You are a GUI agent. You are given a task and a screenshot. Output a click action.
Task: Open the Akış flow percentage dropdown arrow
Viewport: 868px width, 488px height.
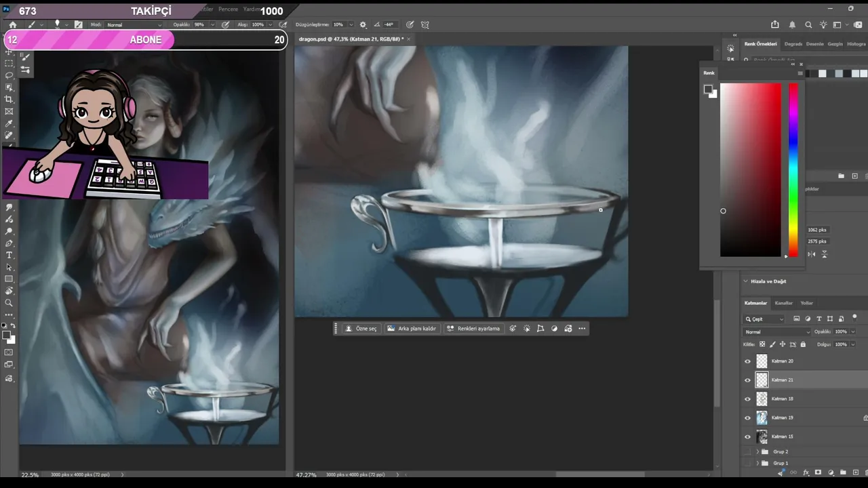(271, 25)
